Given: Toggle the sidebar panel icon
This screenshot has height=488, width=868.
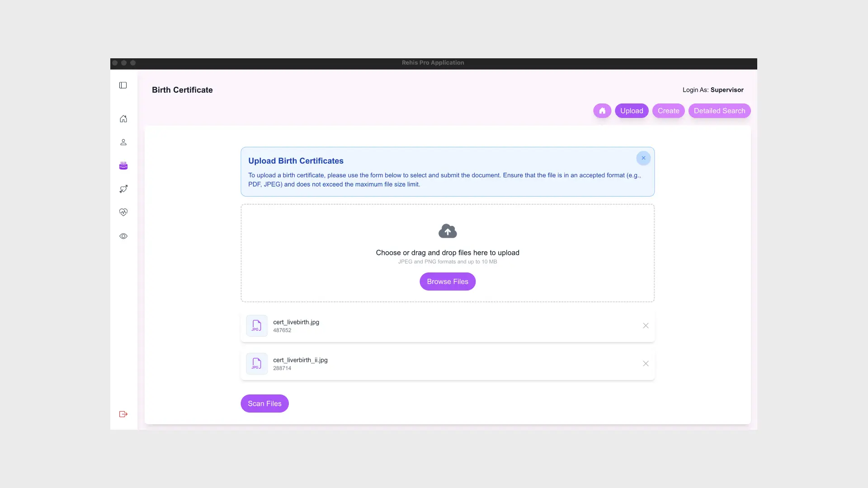Looking at the screenshot, I should [x=123, y=85].
